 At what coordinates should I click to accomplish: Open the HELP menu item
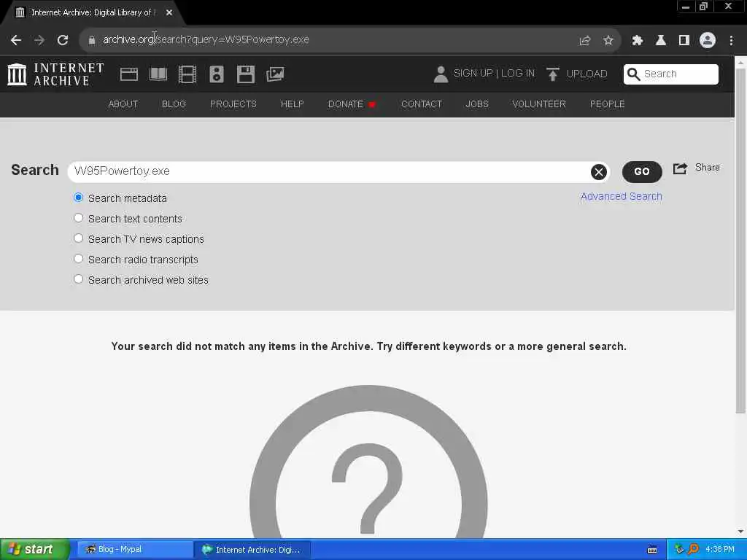coord(292,104)
